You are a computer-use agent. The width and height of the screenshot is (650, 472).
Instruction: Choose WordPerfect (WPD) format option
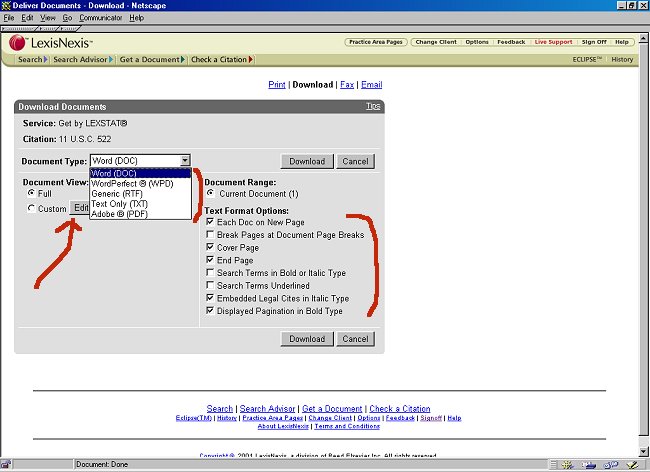tap(141, 183)
